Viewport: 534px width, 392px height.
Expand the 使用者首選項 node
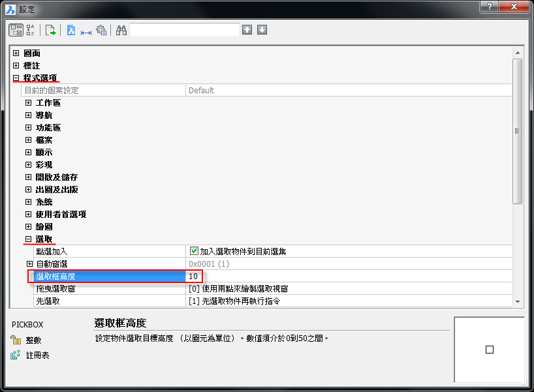28,215
